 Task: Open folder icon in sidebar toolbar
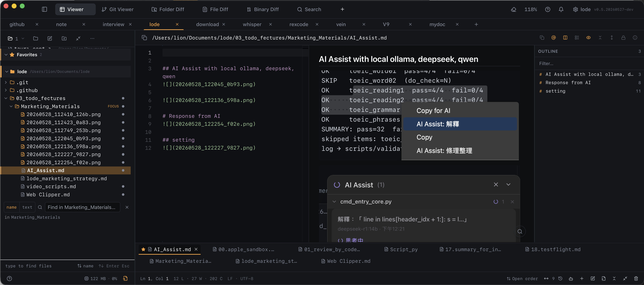click(x=36, y=38)
